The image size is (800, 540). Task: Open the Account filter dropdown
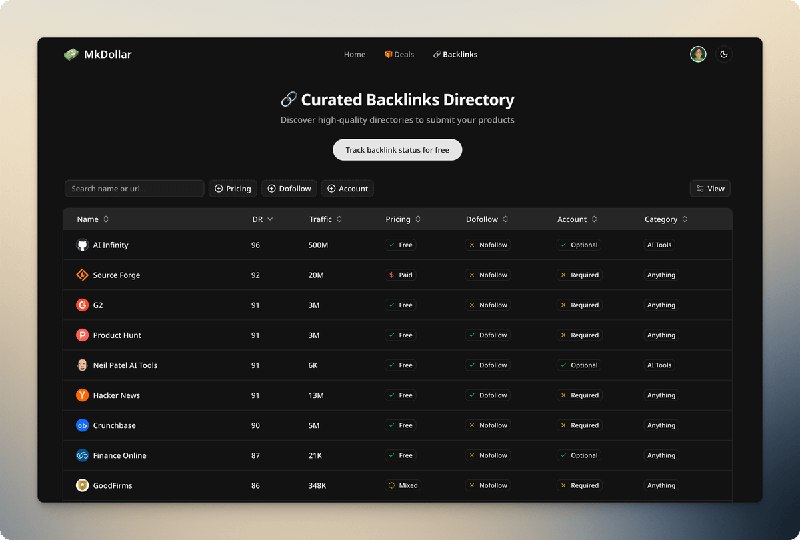click(x=347, y=188)
